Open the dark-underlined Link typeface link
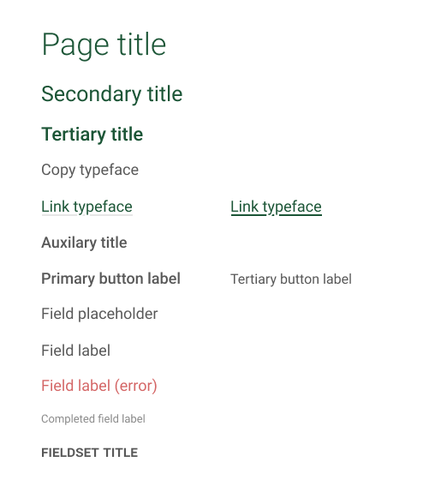Image resolution: width=423 pixels, height=504 pixels. [276, 207]
